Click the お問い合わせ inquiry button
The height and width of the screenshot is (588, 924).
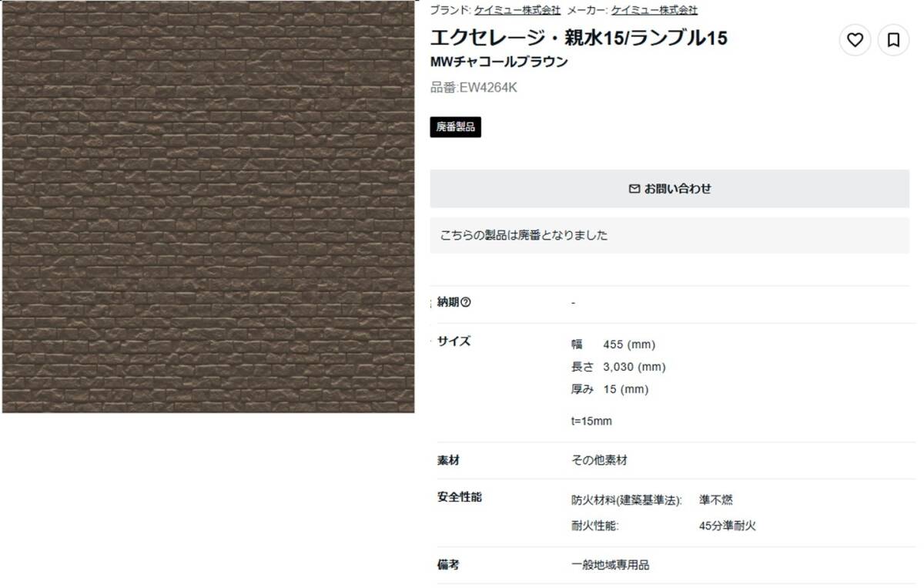pos(669,189)
